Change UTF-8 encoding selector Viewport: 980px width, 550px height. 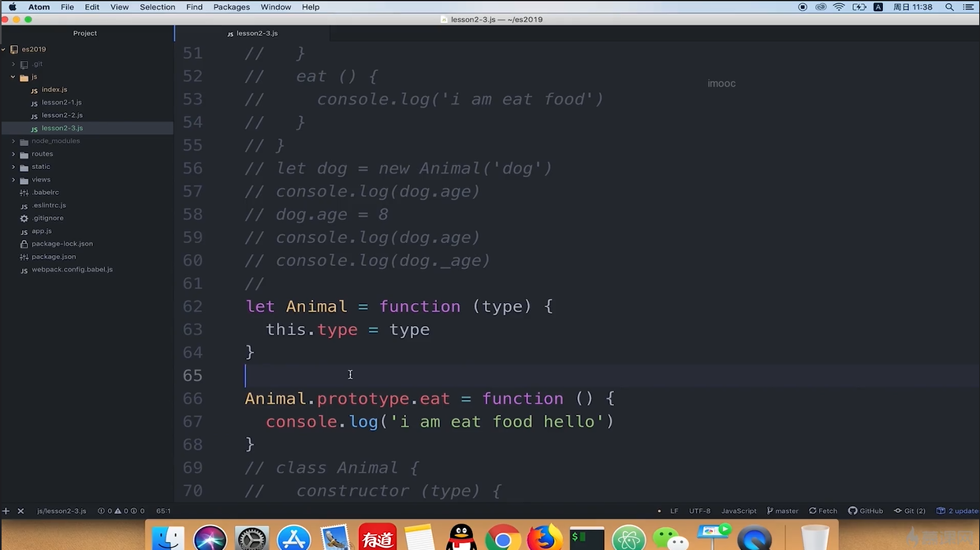699,511
